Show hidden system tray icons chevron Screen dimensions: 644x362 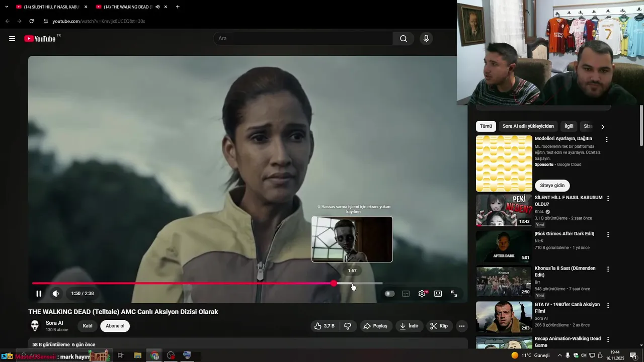point(559,355)
